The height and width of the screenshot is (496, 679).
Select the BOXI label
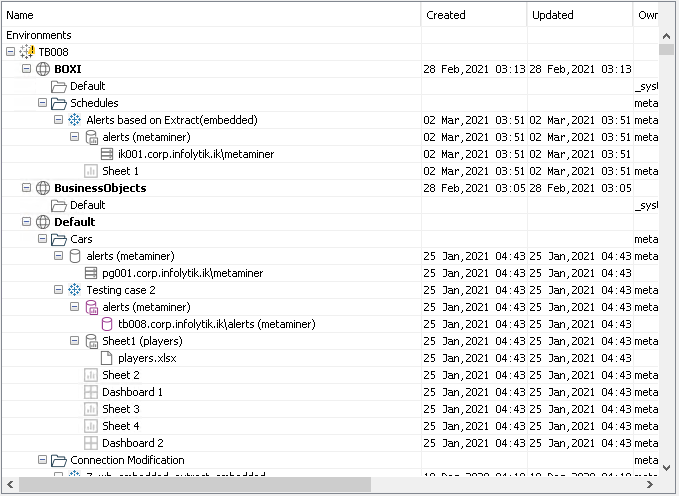pos(68,69)
